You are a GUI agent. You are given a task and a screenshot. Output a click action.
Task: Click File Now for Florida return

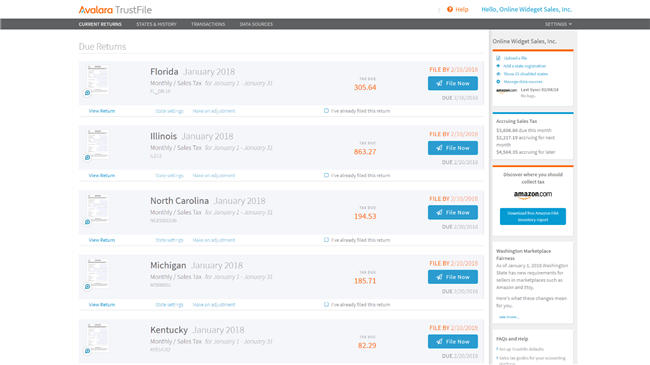click(453, 83)
